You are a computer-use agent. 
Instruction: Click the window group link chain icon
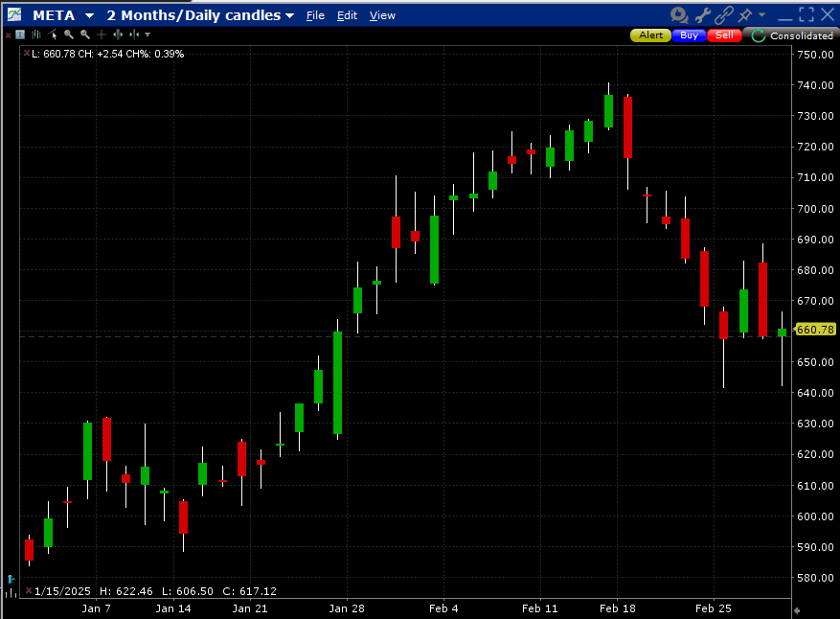(724, 15)
